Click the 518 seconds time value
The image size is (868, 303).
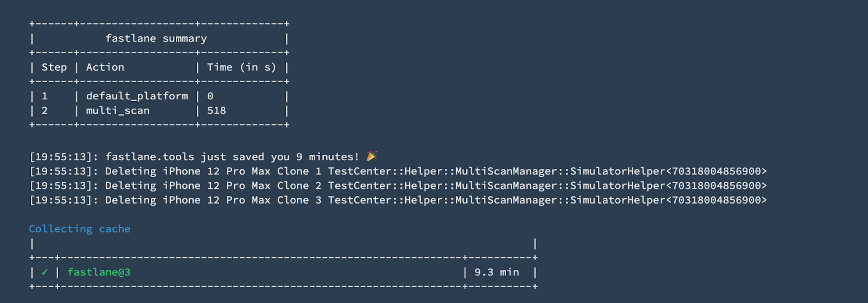coord(216,111)
